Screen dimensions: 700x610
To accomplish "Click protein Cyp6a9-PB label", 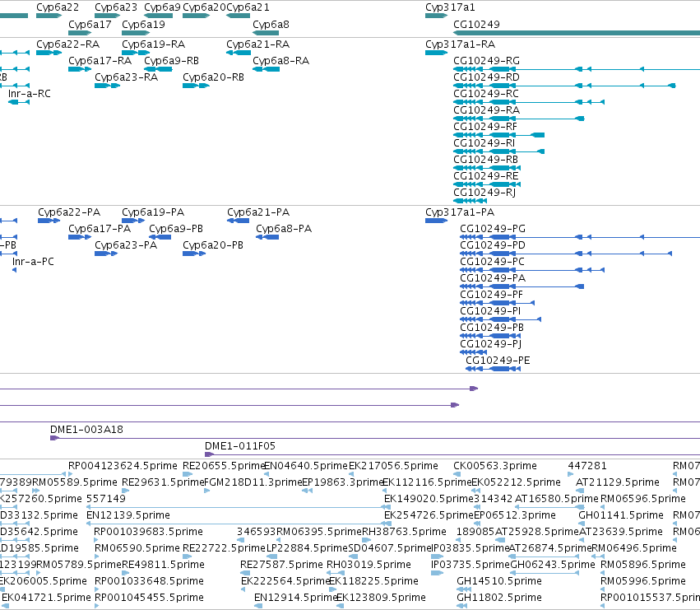I will coord(176,229).
